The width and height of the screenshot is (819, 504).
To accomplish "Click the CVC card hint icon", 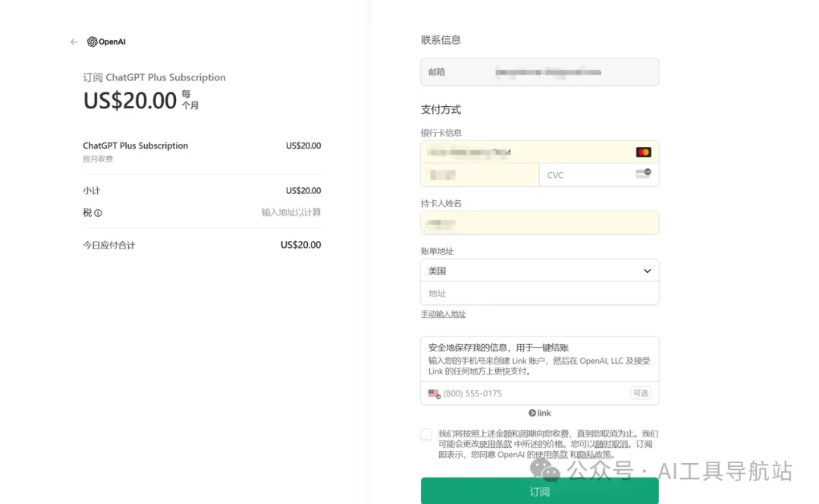I will pos(643,174).
